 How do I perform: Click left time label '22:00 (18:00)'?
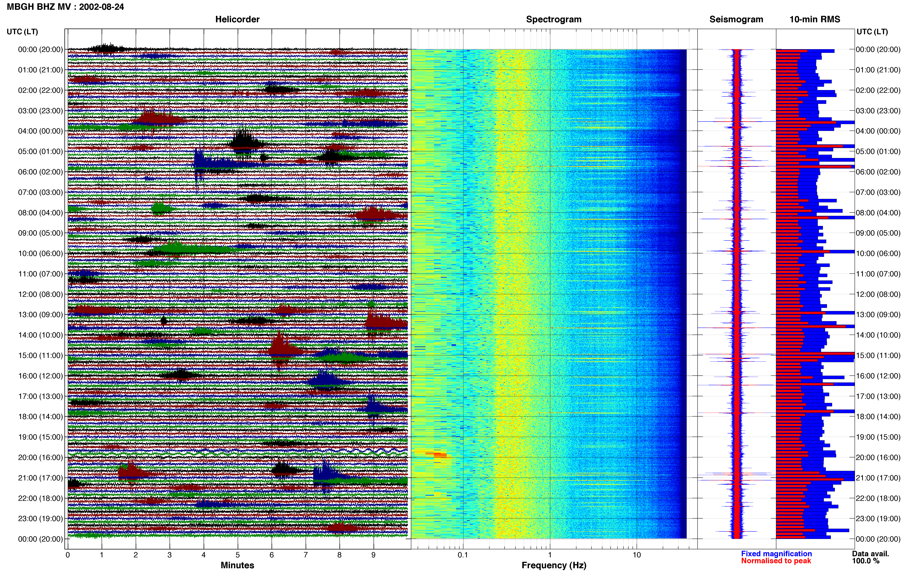coord(41,498)
